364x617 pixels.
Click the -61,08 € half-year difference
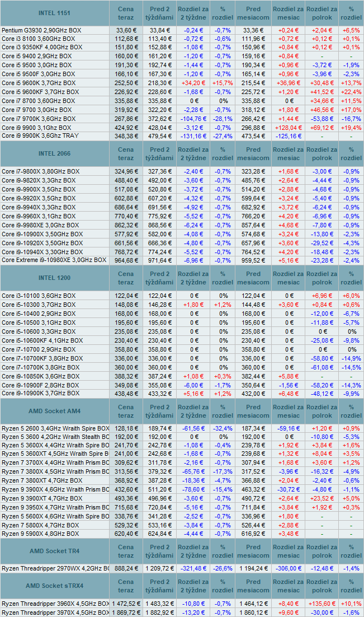click(322, 367)
